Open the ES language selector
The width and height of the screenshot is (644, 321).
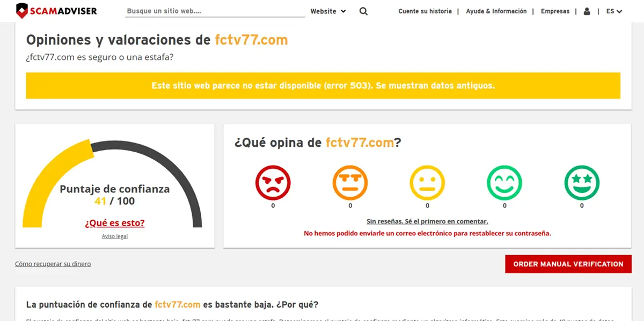click(x=613, y=11)
